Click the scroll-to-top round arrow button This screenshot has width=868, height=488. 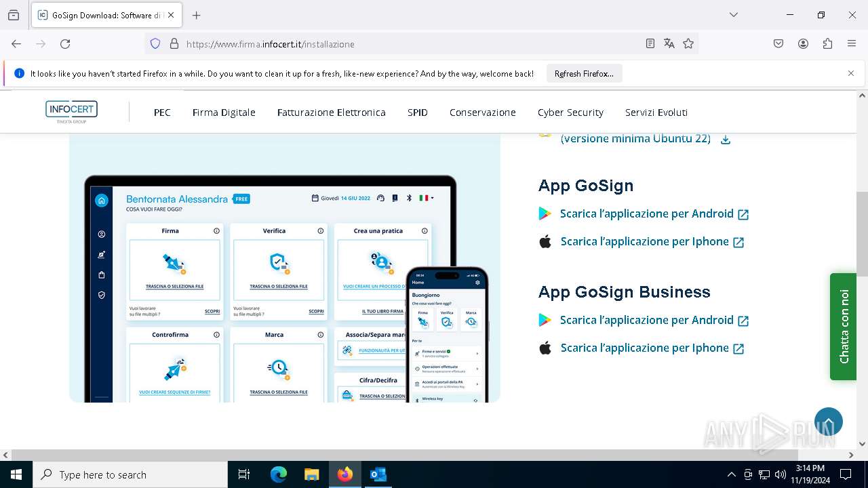coord(829,422)
